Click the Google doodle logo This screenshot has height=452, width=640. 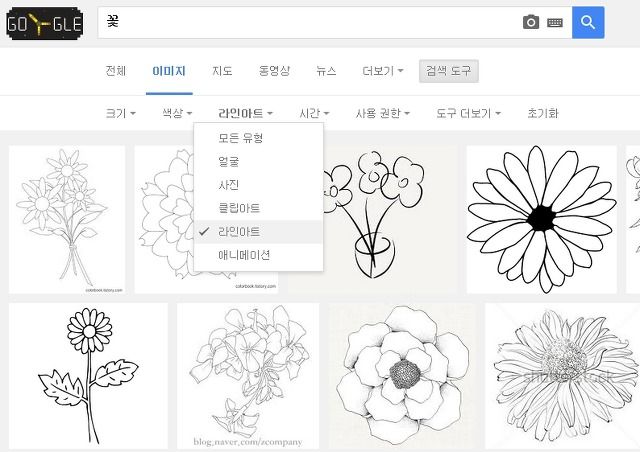click(x=44, y=24)
